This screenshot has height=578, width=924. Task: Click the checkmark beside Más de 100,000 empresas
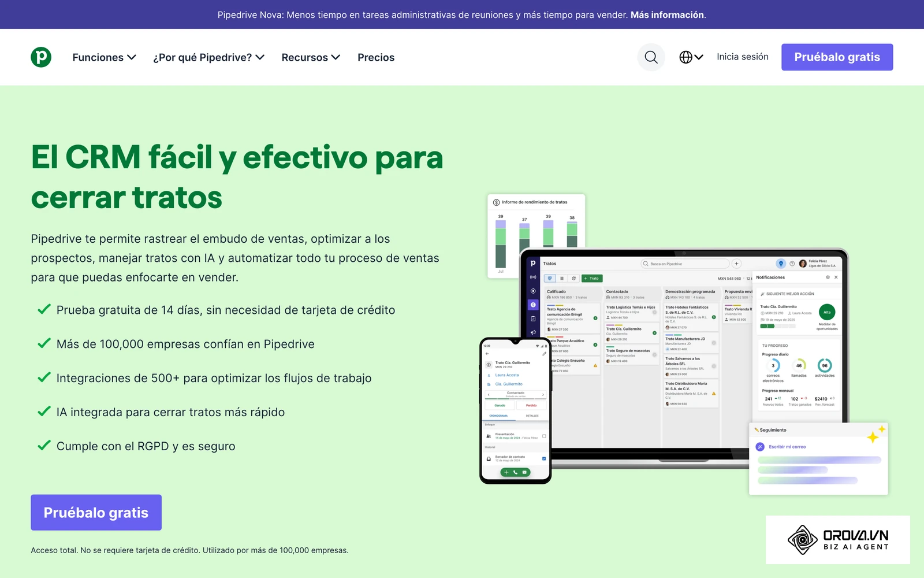44,343
